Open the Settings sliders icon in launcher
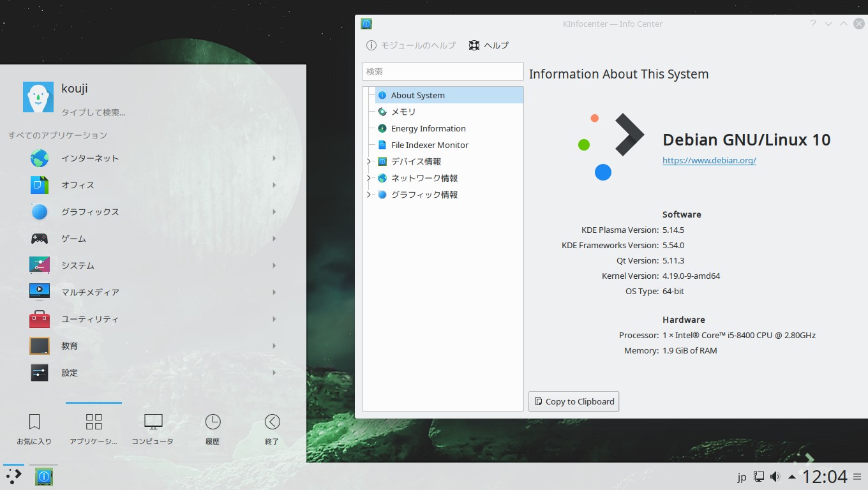This screenshot has height=490, width=868. 40,373
